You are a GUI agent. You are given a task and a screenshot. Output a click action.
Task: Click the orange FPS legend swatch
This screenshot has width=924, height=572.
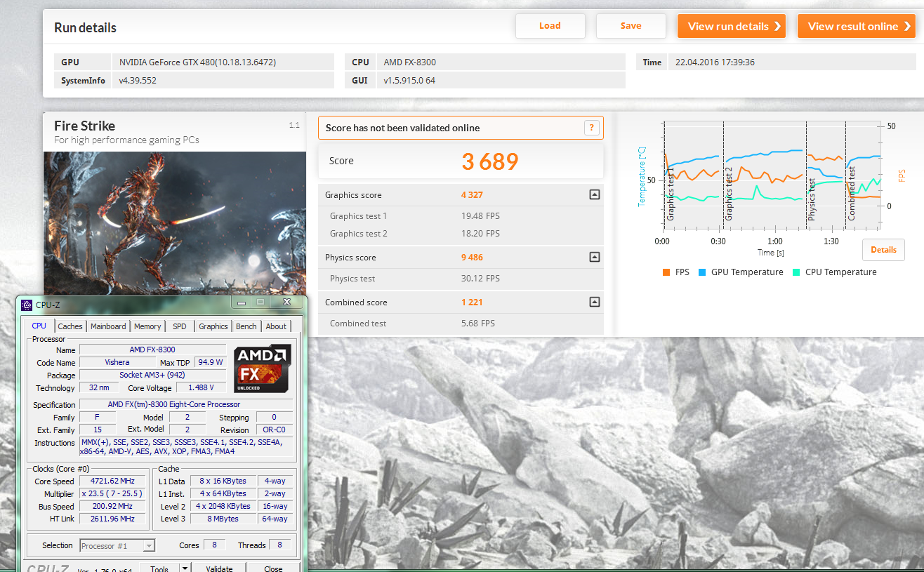[x=666, y=272]
